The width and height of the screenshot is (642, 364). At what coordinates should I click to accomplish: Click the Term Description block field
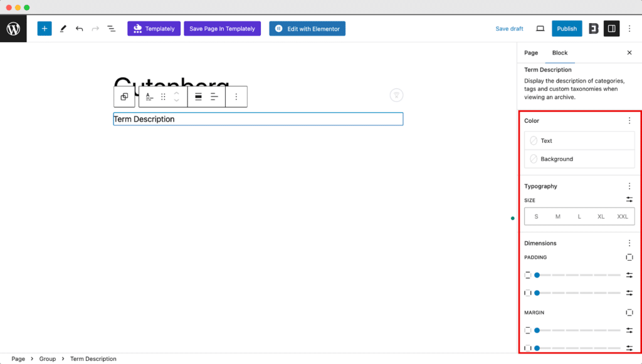coord(258,119)
